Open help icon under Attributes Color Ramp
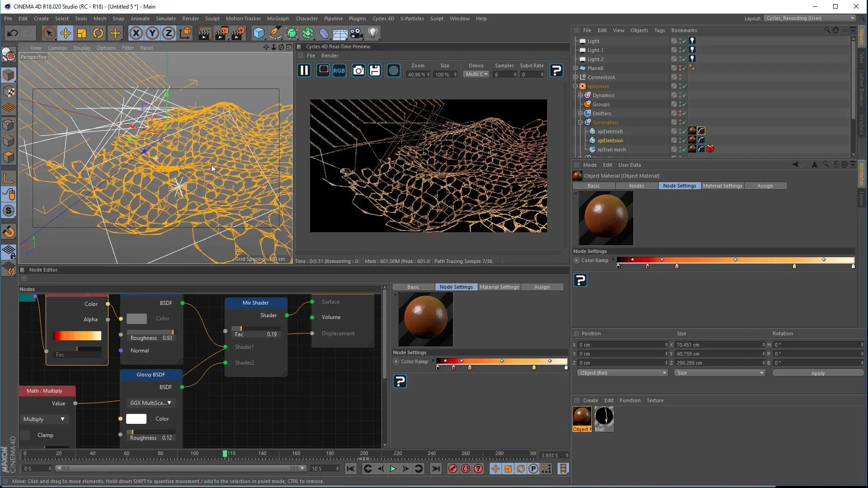Viewport: 868px width, 488px height. tap(580, 280)
